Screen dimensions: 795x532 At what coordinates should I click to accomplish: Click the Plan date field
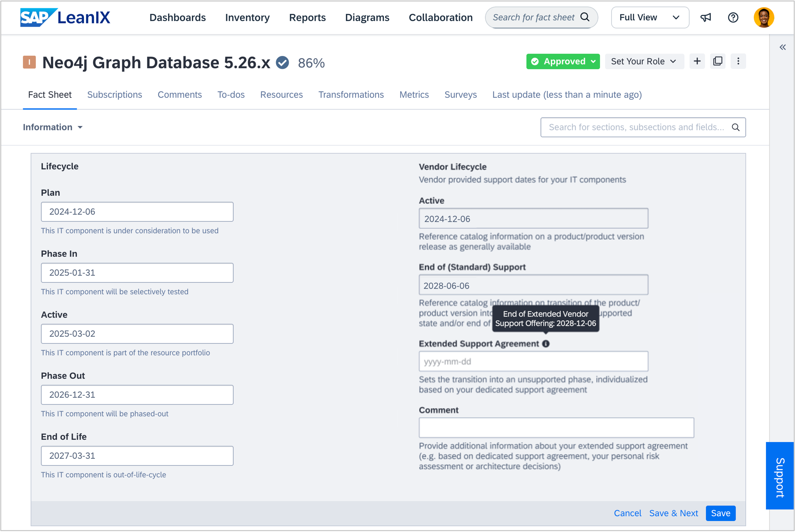tap(137, 212)
